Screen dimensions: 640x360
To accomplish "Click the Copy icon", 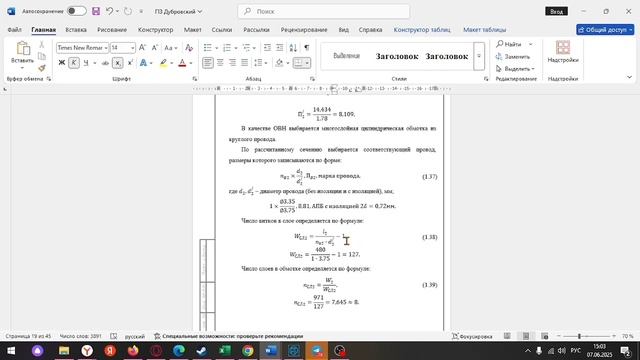I will pyautogui.click(x=42, y=56).
